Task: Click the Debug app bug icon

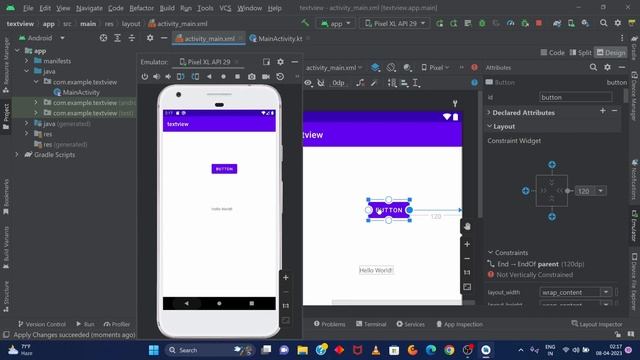Action: (x=482, y=23)
